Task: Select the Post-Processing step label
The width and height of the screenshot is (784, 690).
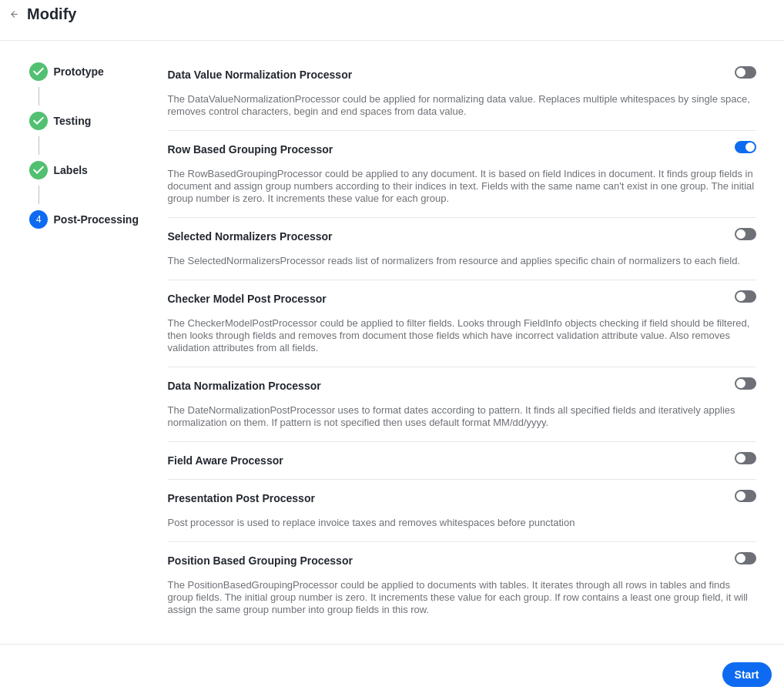Action: pyautogui.click(x=96, y=219)
